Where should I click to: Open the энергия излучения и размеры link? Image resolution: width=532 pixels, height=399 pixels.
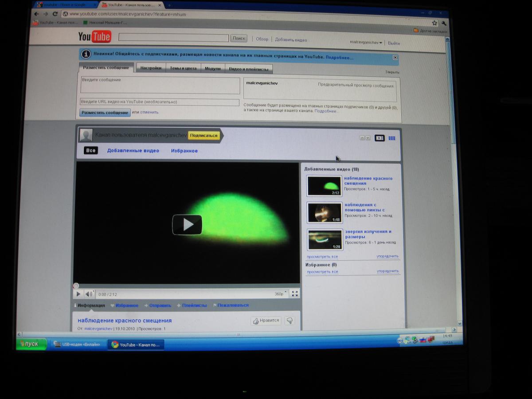(x=368, y=234)
